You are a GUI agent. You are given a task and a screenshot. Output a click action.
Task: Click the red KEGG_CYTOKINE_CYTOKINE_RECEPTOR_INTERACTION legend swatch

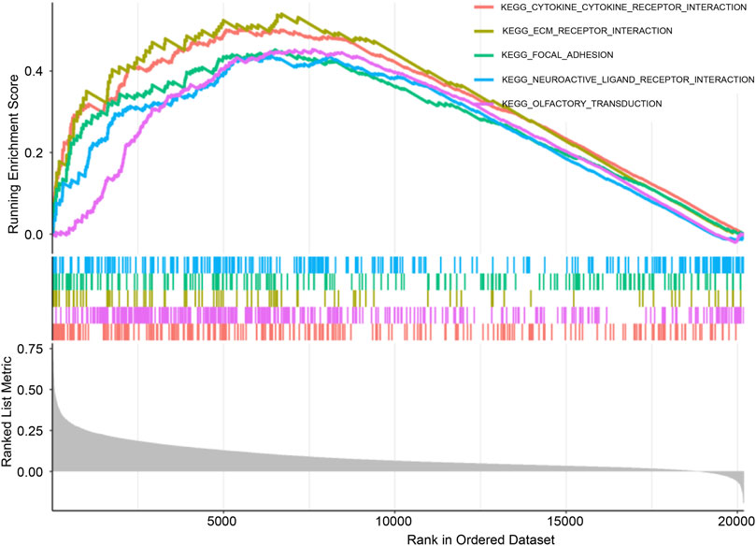[x=483, y=7]
